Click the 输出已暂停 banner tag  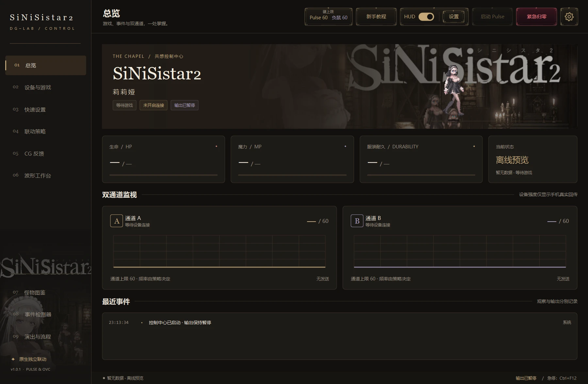pyautogui.click(x=185, y=105)
